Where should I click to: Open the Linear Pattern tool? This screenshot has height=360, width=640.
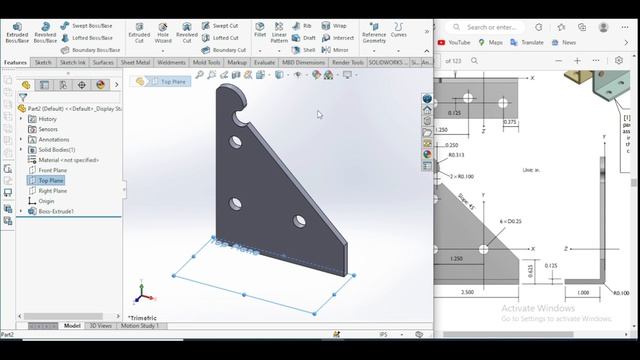[x=279, y=33]
